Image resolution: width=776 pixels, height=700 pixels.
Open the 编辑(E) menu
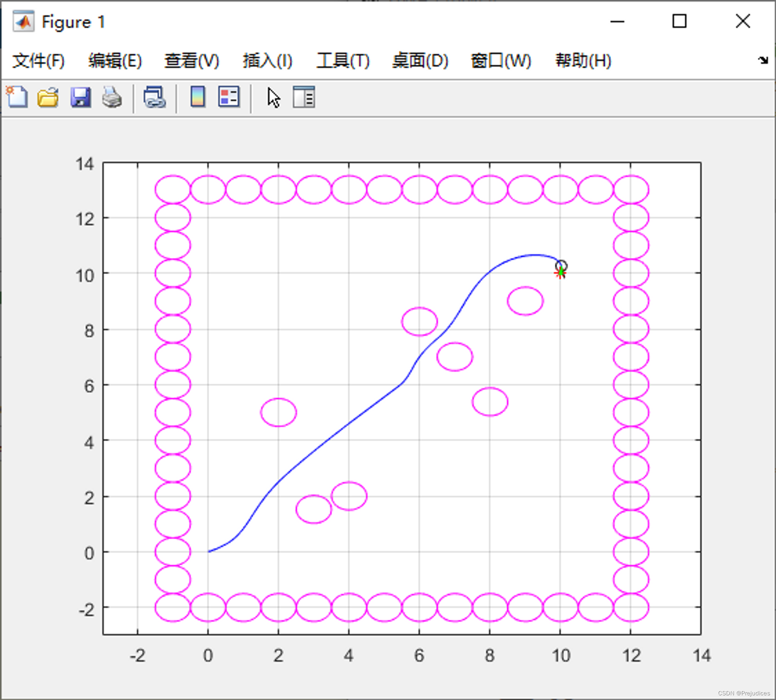click(115, 61)
